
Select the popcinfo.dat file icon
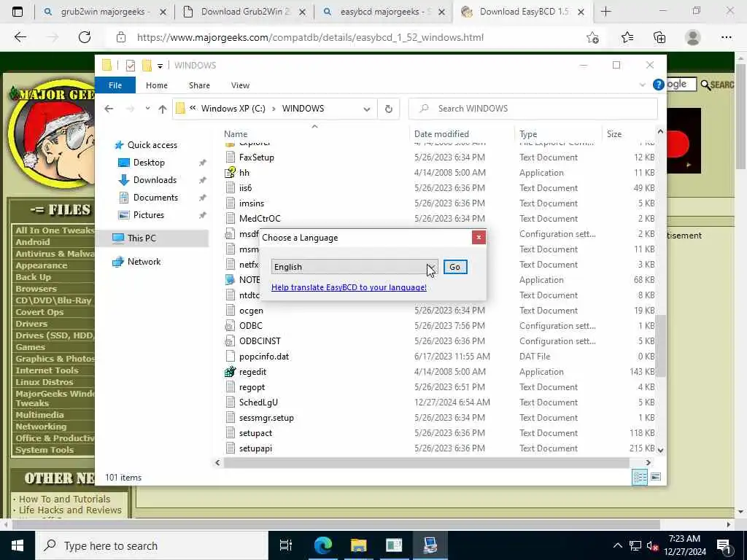click(230, 356)
